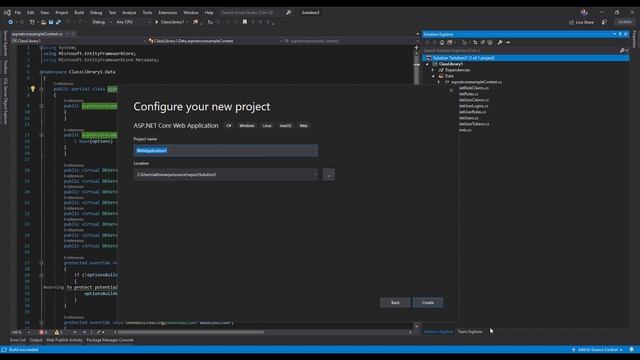This screenshot has width=640, height=360.
Task: Click the Create button
Action: pyautogui.click(x=428, y=303)
